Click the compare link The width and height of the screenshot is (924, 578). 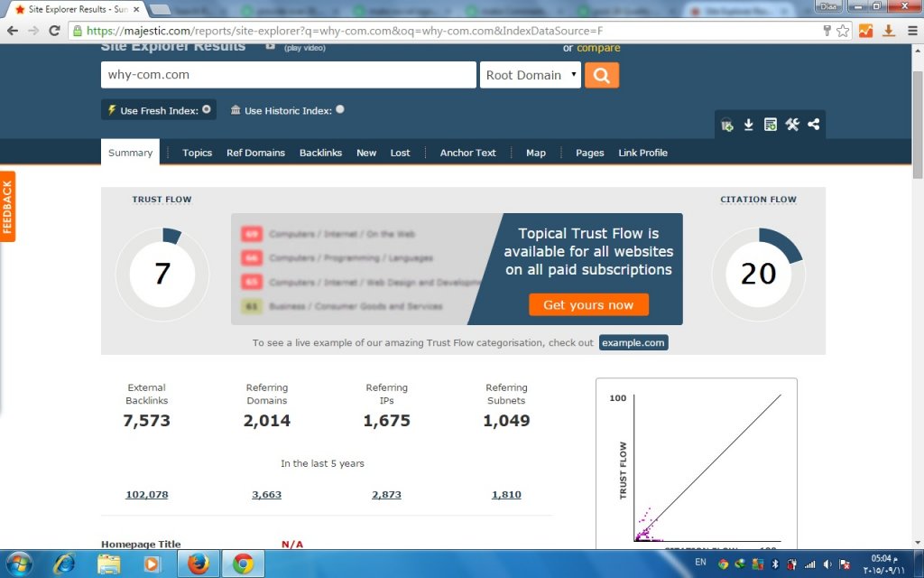[x=598, y=48]
